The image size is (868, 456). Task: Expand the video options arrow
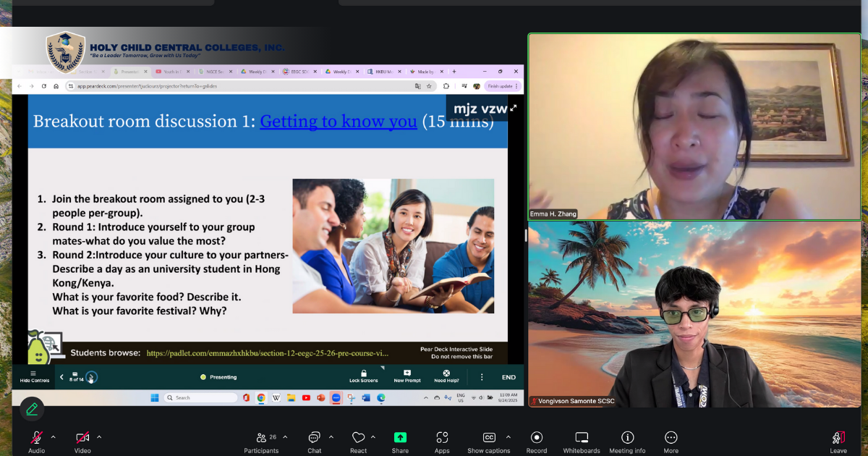pos(99,437)
